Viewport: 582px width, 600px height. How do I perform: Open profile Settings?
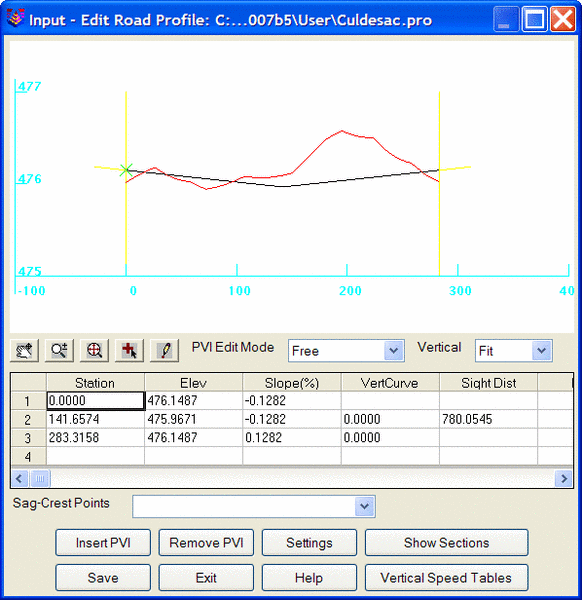pos(309,543)
